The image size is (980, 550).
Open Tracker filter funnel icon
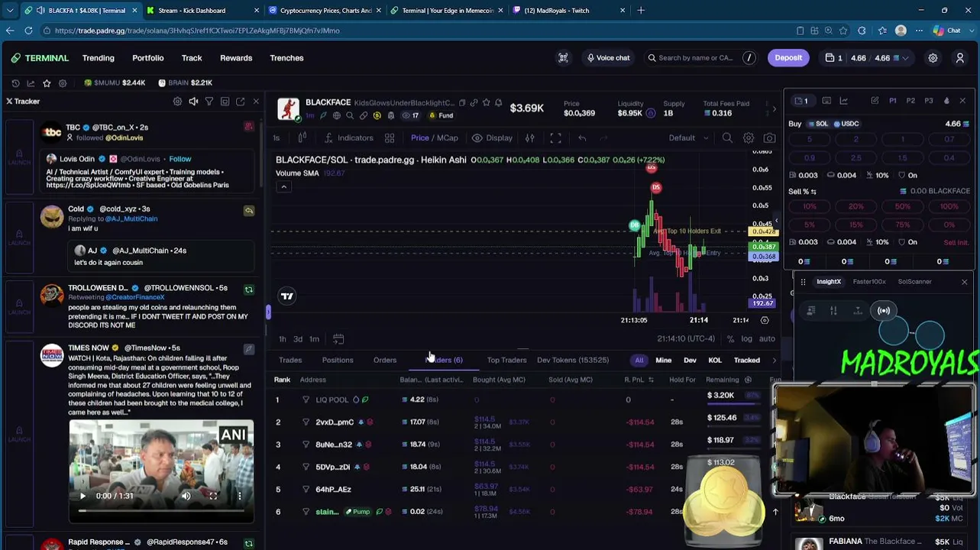click(x=209, y=102)
